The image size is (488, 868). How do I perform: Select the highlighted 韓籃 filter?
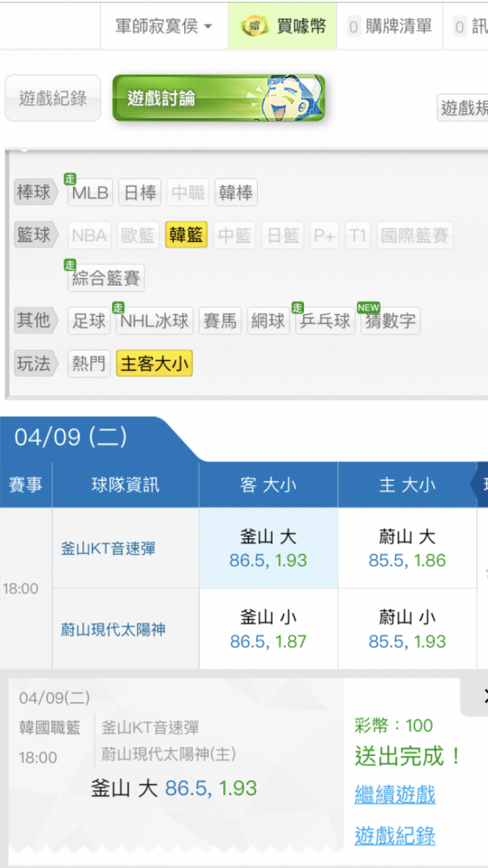[187, 235]
